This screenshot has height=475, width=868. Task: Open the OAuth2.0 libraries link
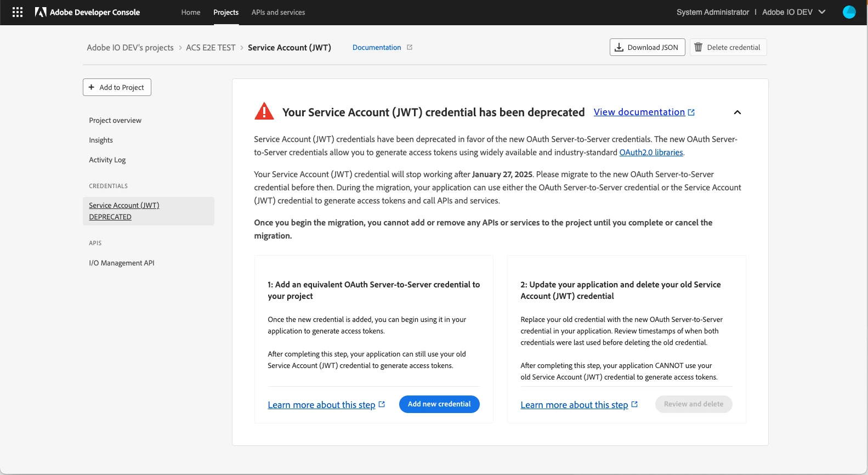point(651,152)
